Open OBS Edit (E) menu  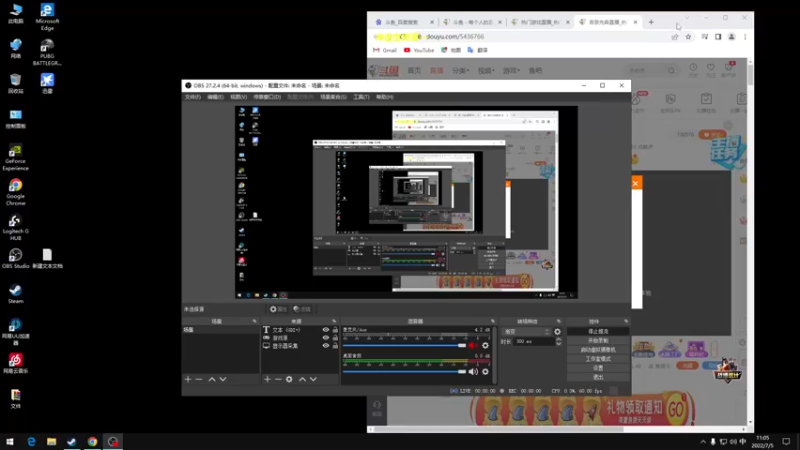(x=215, y=97)
